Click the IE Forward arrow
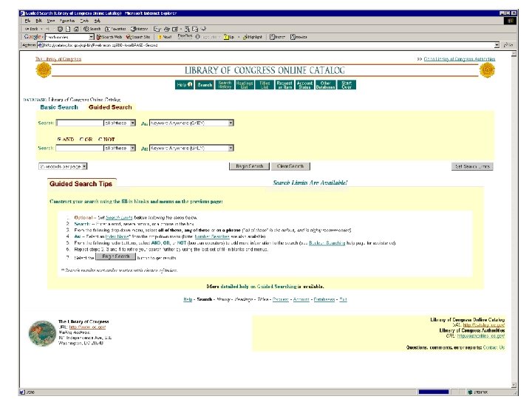The width and height of the screenshot is (532, 399). coord(47,29)
